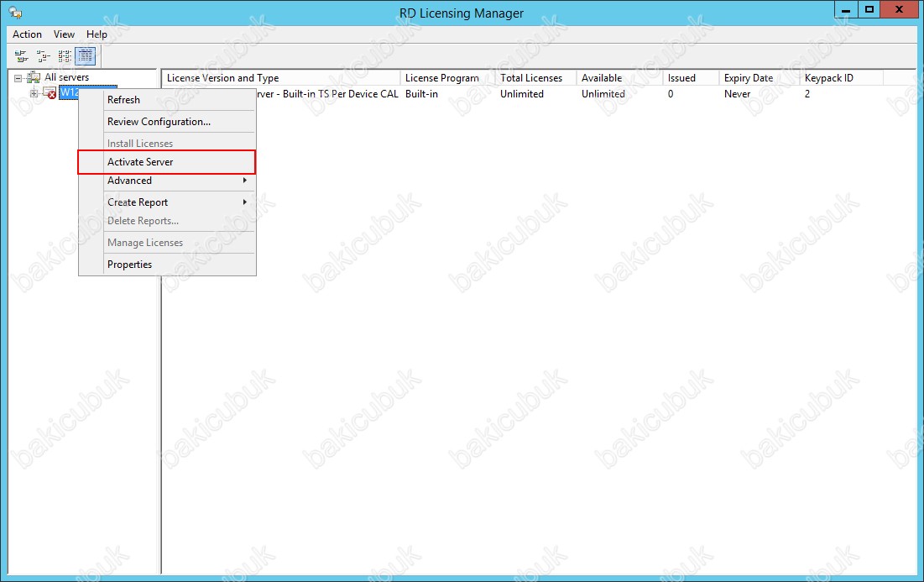924x582 pixels.
Task: Switch to Small Icons view in toolbar
Action: coord(43,56)
